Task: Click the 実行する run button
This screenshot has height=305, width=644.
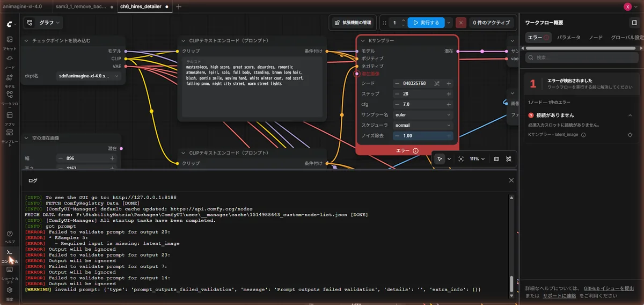Action: 426,23
